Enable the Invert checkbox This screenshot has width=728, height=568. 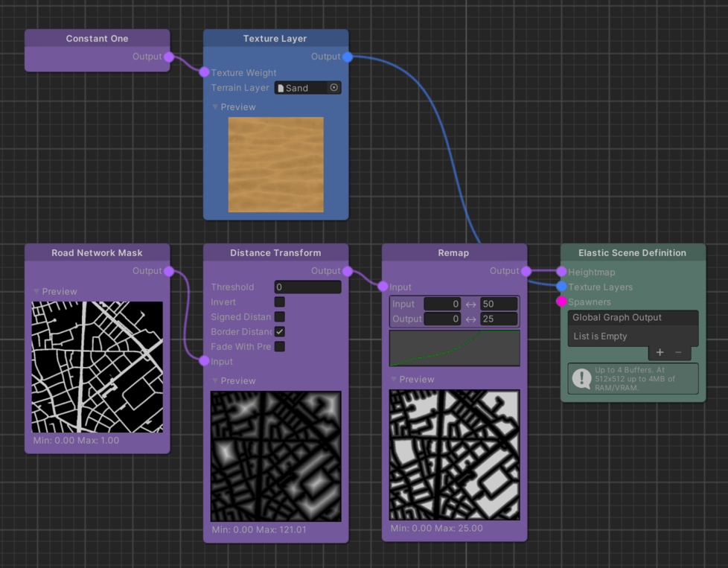click(x=279, y=301)
